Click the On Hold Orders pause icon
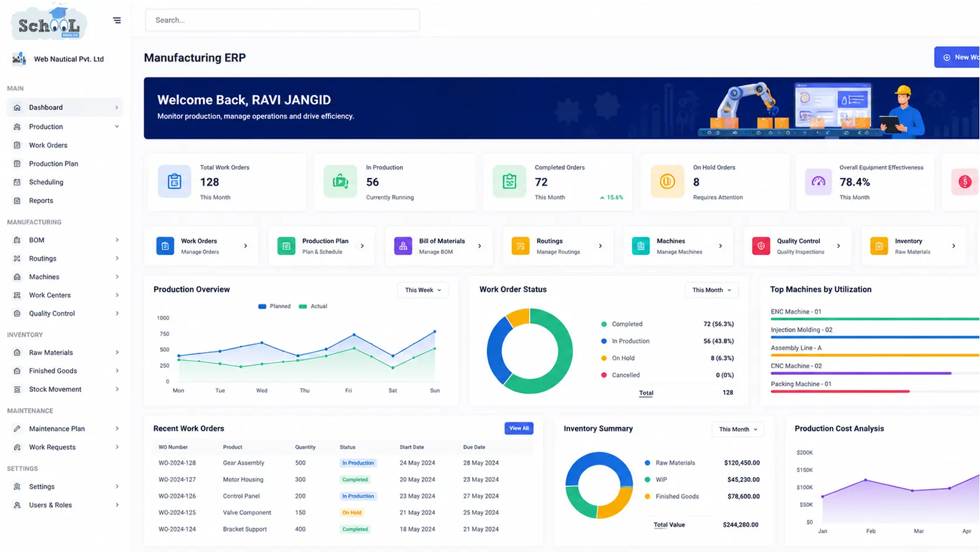980x552 pixels. [x=667, y=181]
